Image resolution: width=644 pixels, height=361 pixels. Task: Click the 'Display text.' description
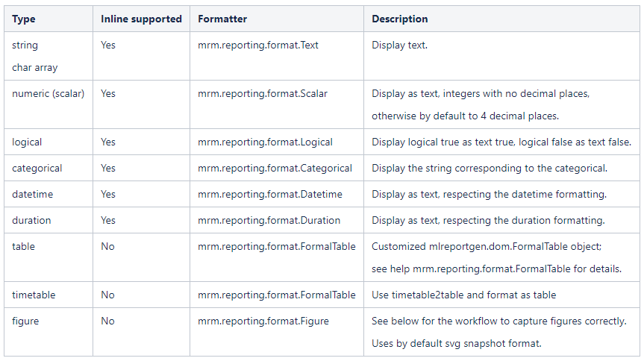tap(399, 45)
